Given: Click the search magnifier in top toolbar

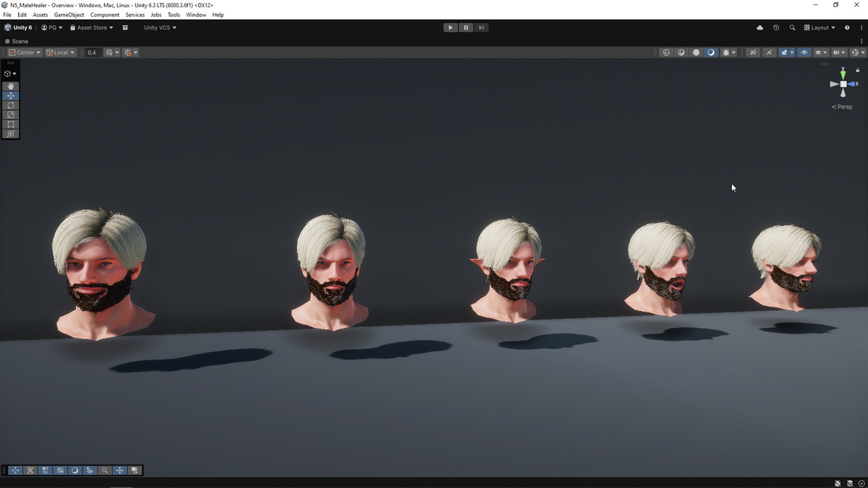Looking at the screenshot, I should [x=792, y=27].
